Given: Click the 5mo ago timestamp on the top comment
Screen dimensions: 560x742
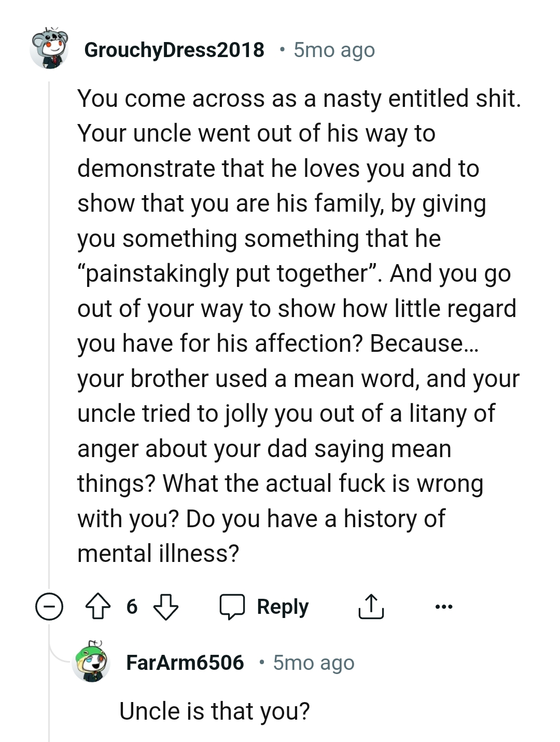Looking at the screenshot, I should coord(334,50).
